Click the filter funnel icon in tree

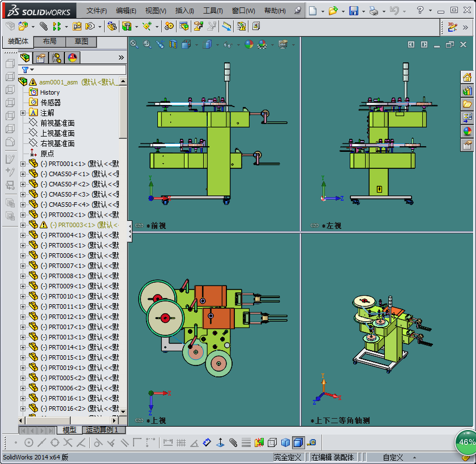[x=25, y=70]
